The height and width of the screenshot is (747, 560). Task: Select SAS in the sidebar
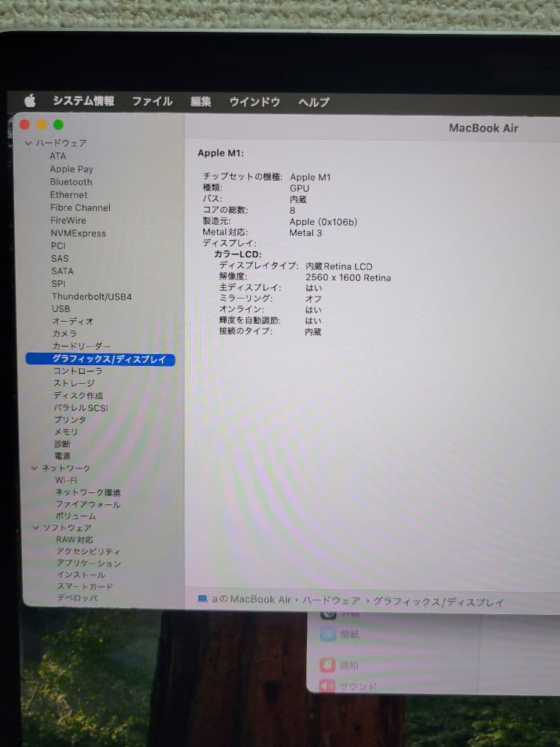tap(60, 259)
